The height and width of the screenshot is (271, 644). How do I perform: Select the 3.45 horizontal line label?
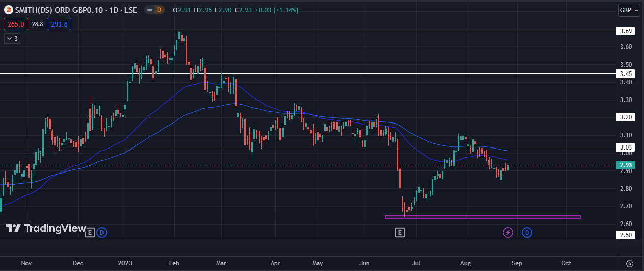pyautogui.click(x=625, y=73)
